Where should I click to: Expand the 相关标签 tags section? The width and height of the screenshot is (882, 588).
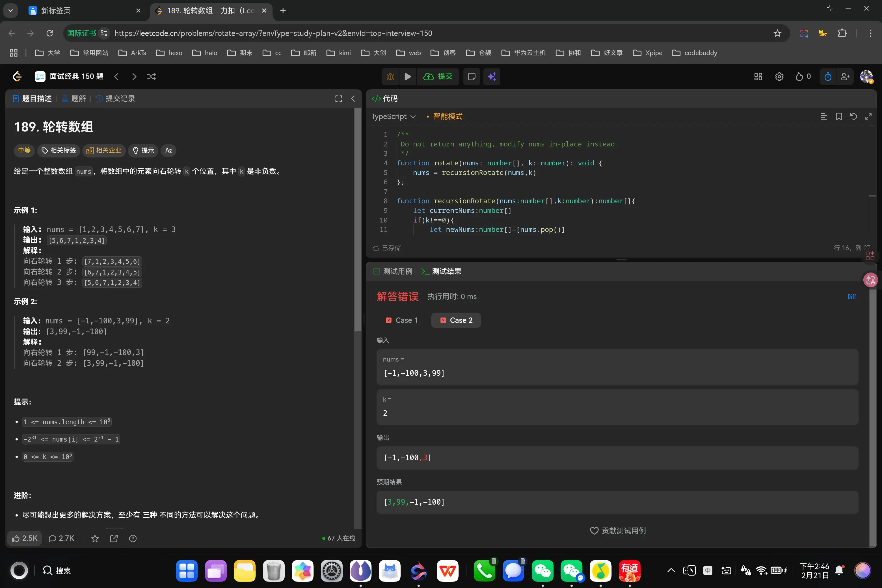[x=59, y=150]
